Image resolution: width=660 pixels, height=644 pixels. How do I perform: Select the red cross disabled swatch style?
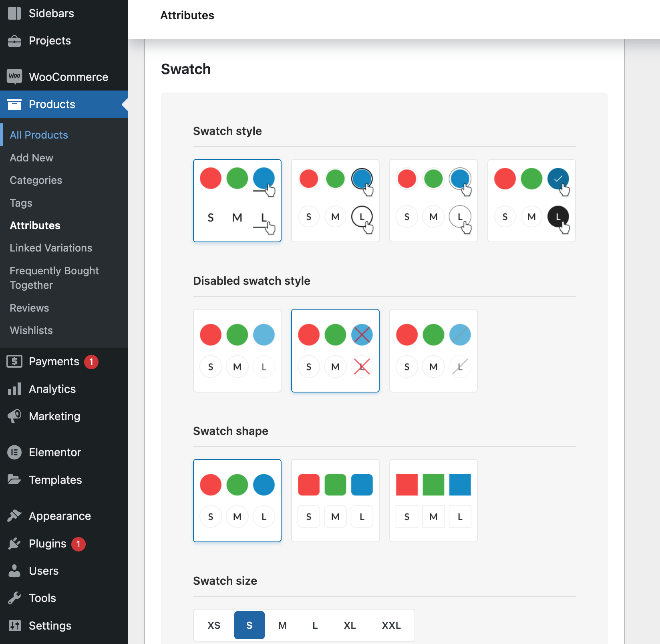[x=335, y=350]
